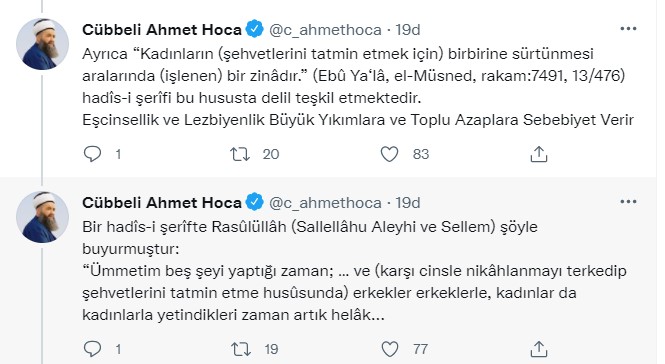Screen dimensions: 665x364
Task: Click @c_ahmethoca handle on first tweet
Action: click(x=325, y=30)
